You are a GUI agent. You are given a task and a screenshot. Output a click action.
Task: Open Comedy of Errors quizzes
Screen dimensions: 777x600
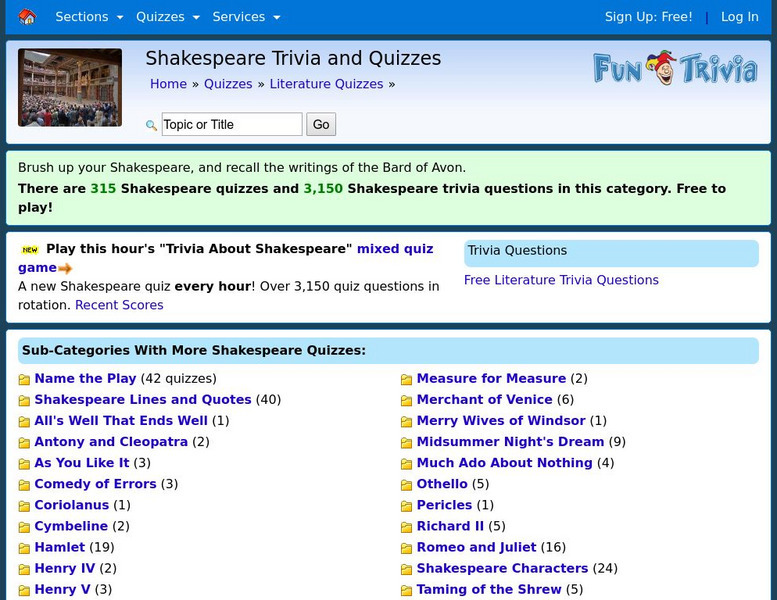pos(95,484)
